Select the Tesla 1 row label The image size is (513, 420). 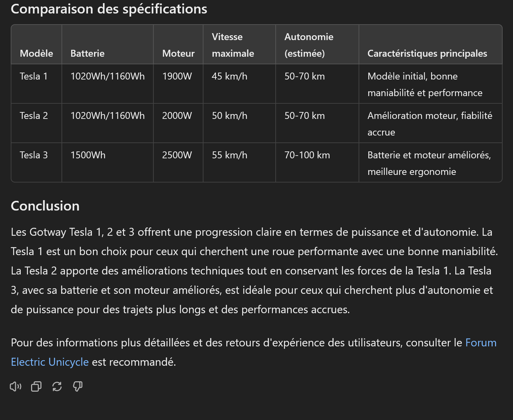(x=34, y=76)
